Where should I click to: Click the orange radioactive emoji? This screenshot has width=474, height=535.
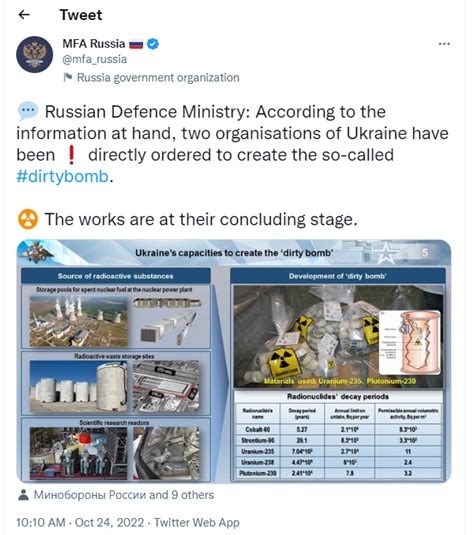point(28,219)
